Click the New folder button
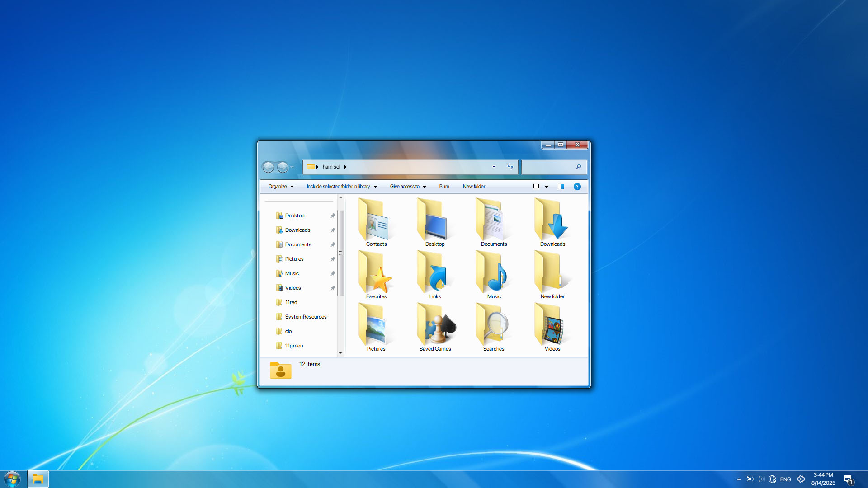Image resolution: width=868 pixels, height=488 pixels. point(473,186)
